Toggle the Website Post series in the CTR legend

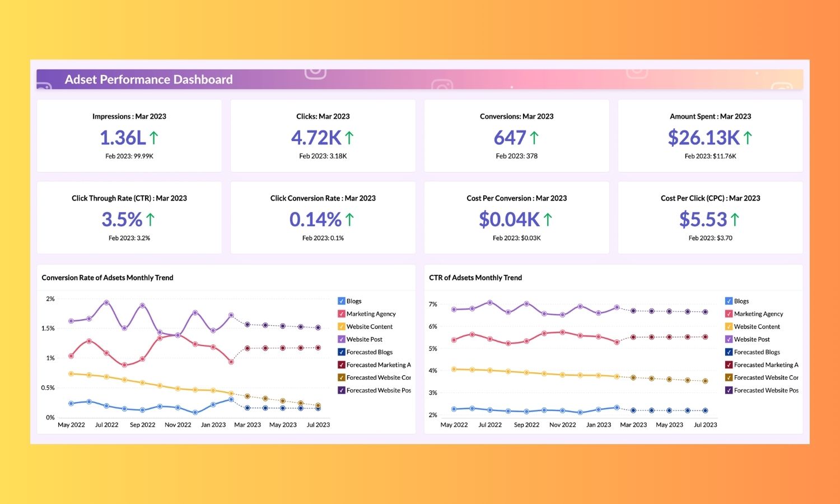729,339
